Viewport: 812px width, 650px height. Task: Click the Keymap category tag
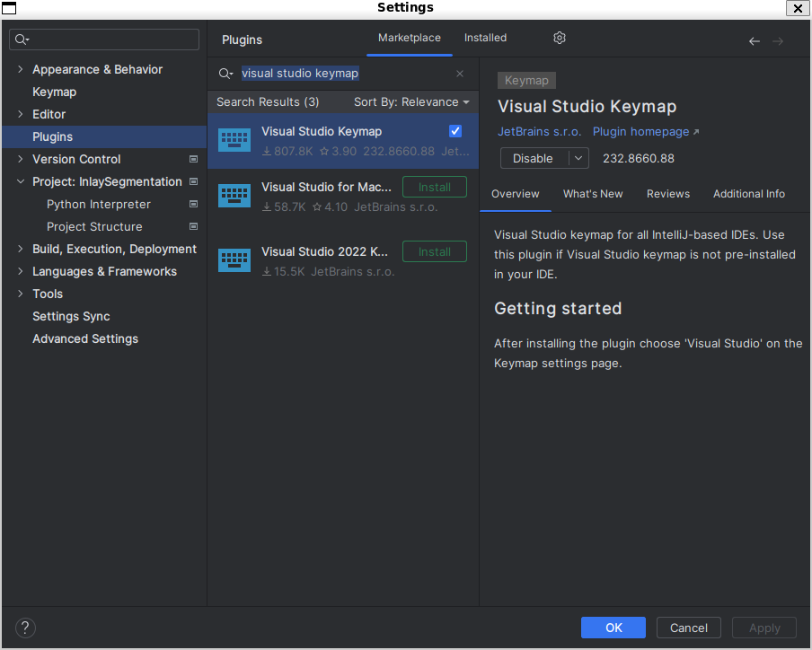526,80
